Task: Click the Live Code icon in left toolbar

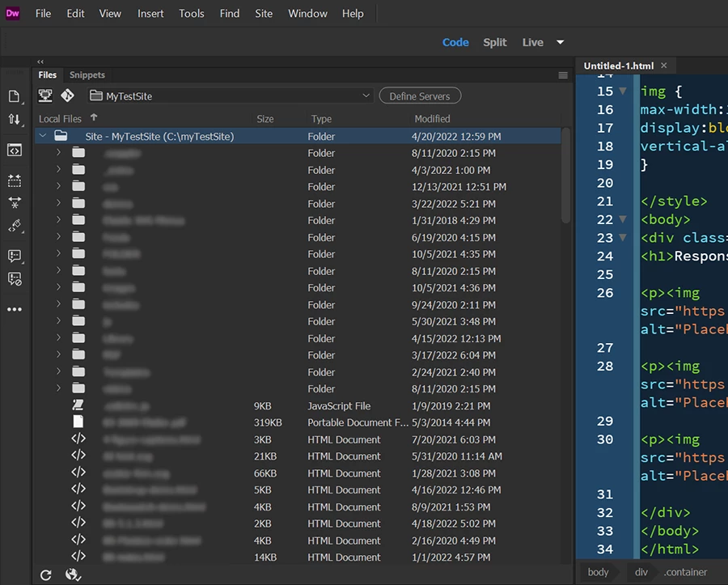Action: point(15,150)
